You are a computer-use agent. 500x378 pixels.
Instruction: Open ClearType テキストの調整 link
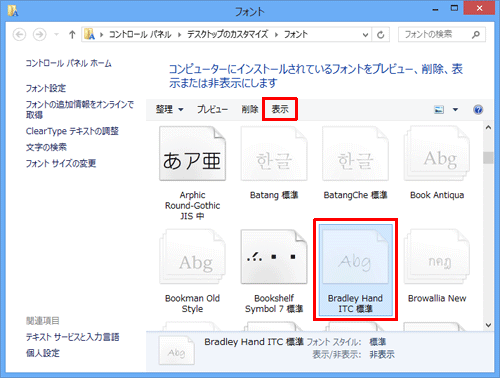coord(72,131)
